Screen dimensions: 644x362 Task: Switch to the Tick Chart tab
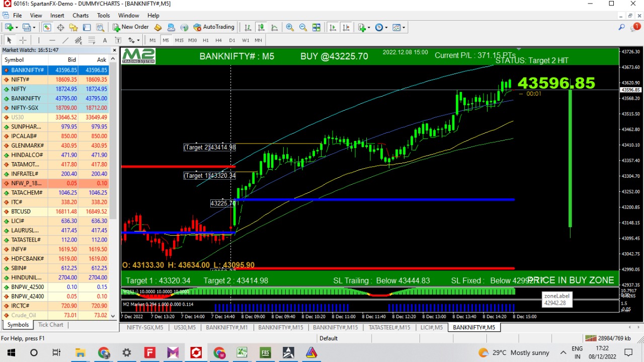click(x=51, y=325)
